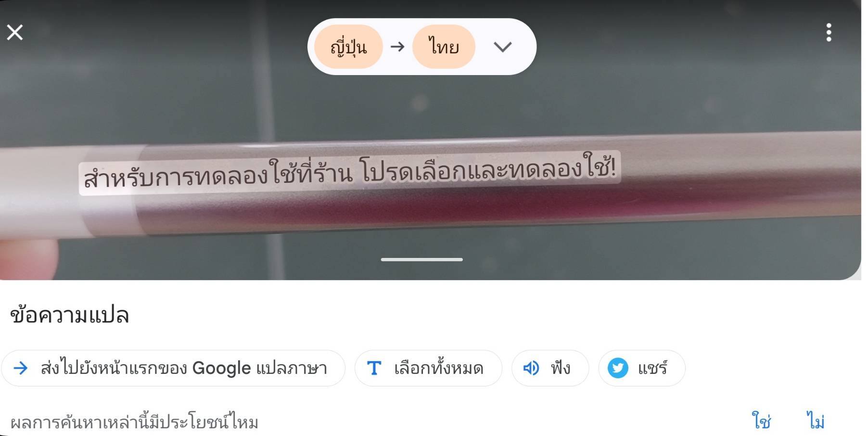Screen dimensions: 868x436
Task: Click the speaker audio icon
Action: [x=531, y=368]
